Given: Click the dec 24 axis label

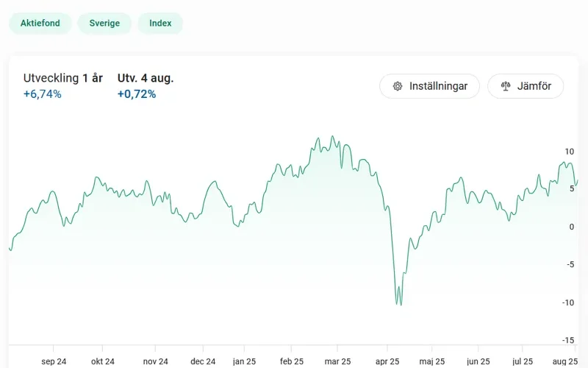Looking at the screenshot, I should click(203, 361).
